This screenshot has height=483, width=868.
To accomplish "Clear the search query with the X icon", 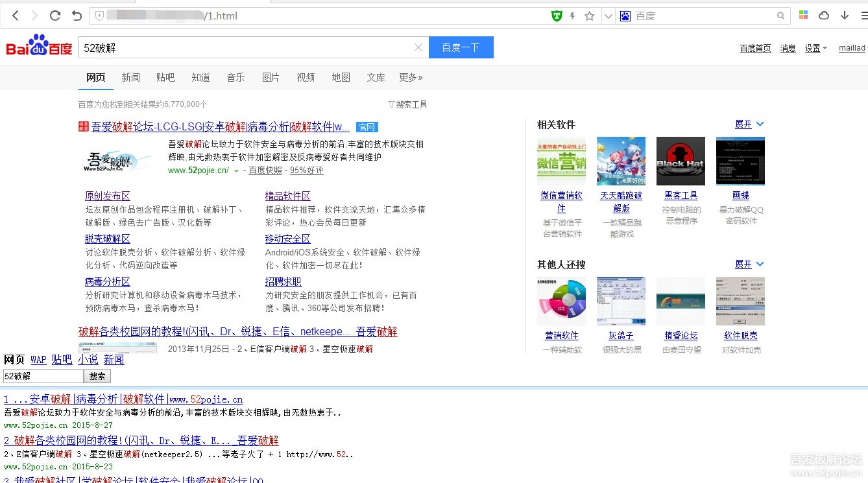I will click(418, 47).
